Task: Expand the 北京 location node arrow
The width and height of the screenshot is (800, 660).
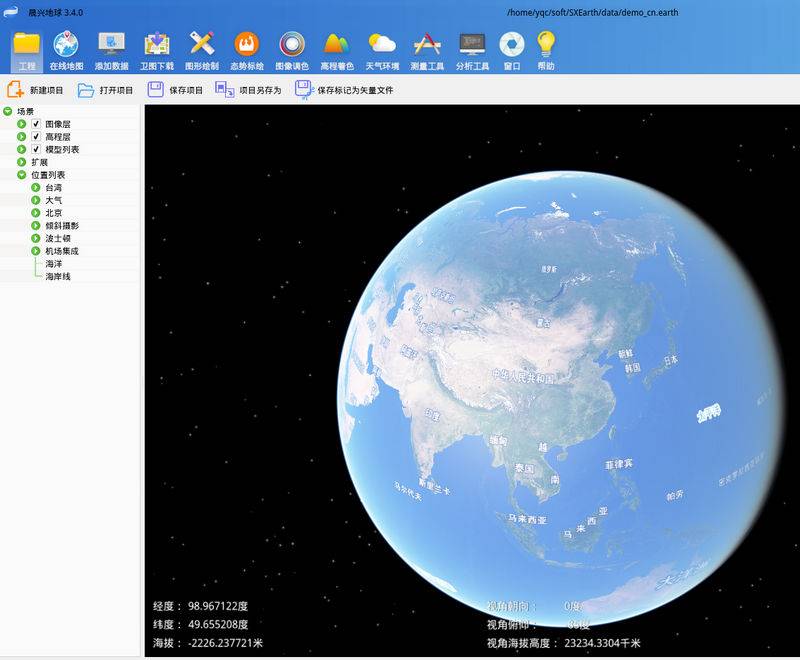Action: pyautogui.click(x=36, y=213)
